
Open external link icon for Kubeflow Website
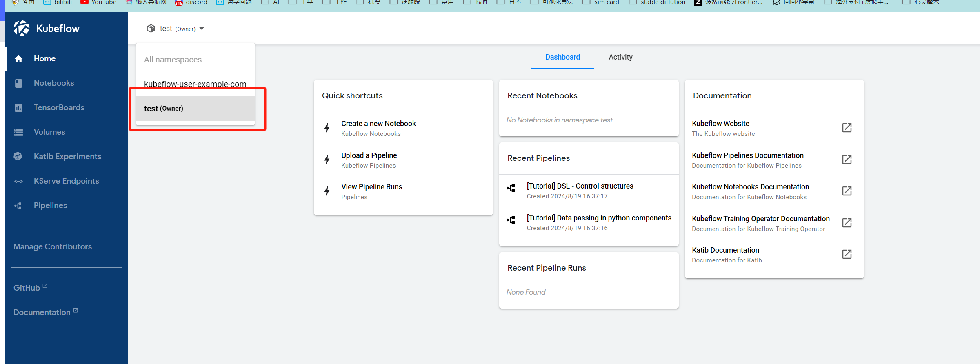[847, 128]
